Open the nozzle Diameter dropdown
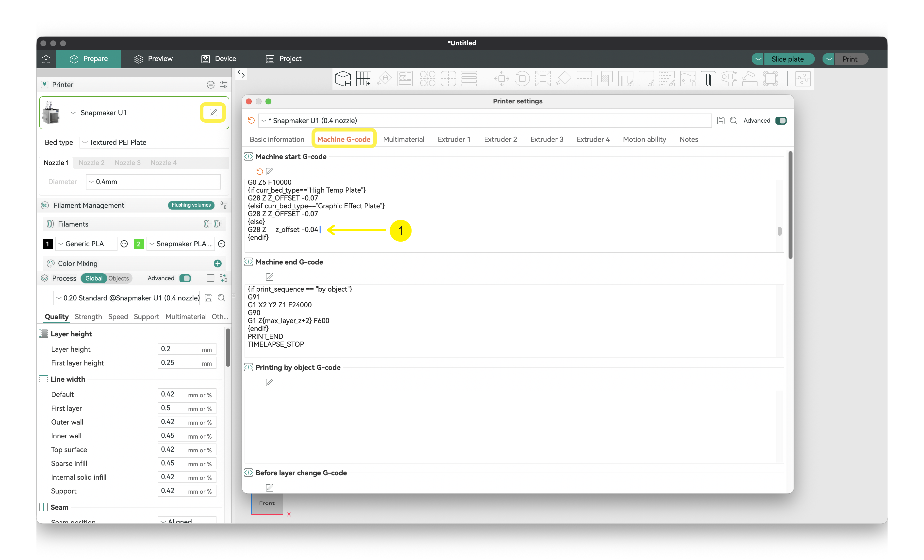 coord(153,182)
